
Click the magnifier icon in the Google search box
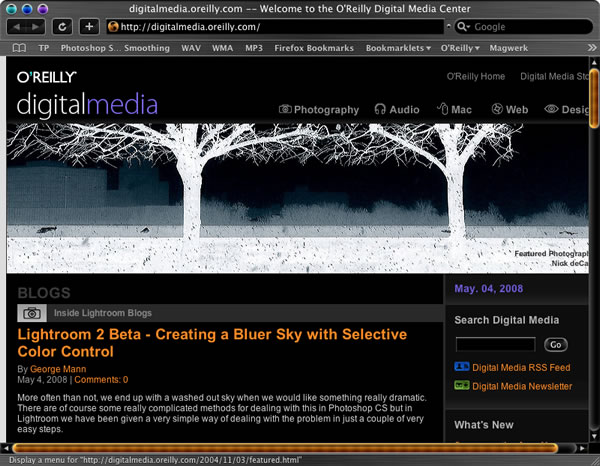coord(462,27)
